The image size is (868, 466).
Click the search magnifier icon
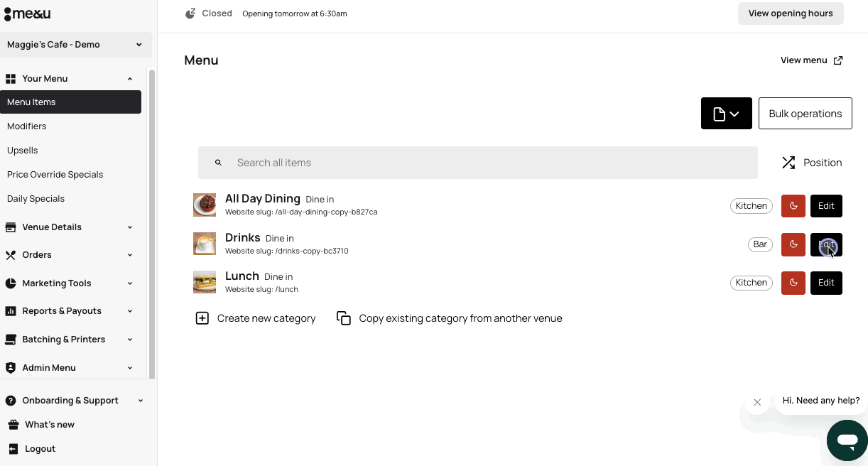pyautogui.click(x=219, y=163)
